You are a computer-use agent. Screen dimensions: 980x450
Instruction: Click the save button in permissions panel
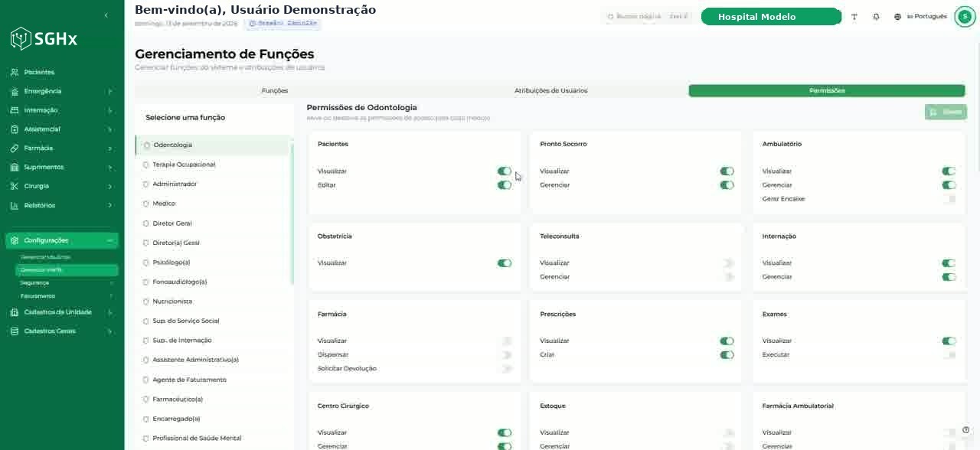tap(946, 112)
